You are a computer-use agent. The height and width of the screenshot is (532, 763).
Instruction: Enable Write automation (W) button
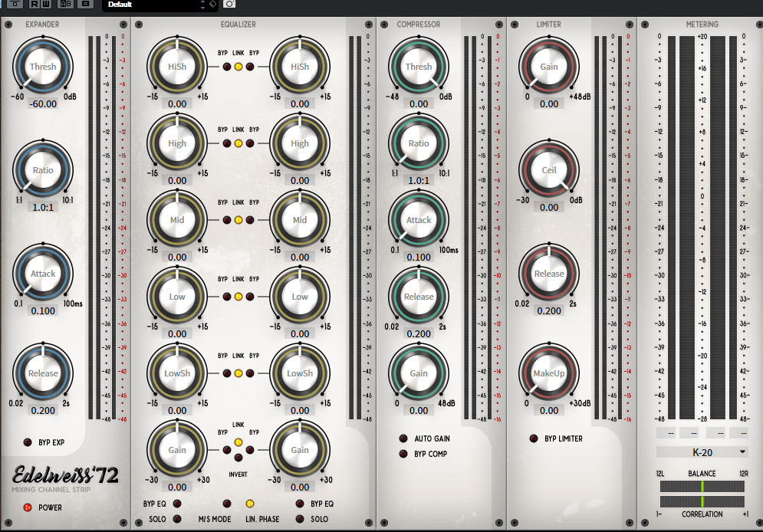point(47,4)
